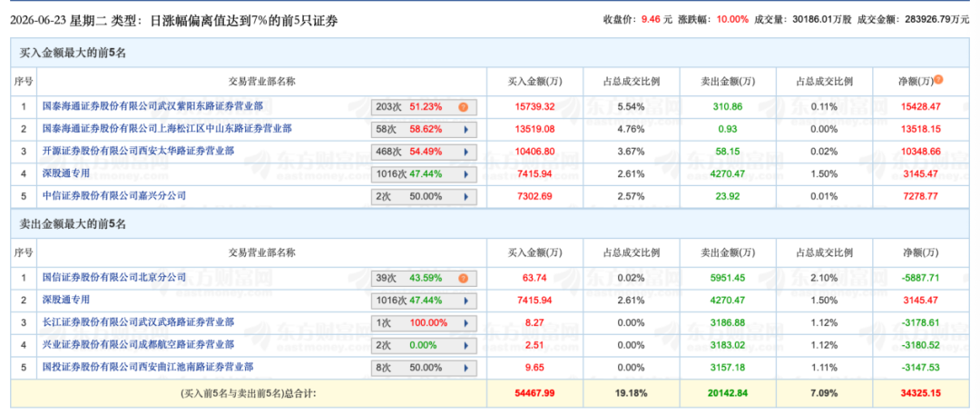Open 国投证券西安曲江池南路证券营业部 link

(148, 366)
